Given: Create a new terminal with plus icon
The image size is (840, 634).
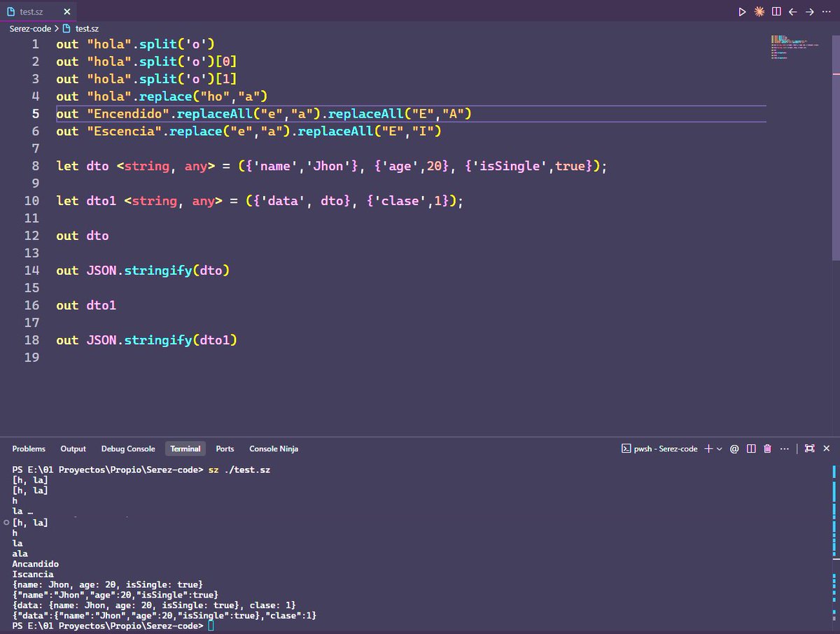Looking at the screenshot, I should 708,449.
